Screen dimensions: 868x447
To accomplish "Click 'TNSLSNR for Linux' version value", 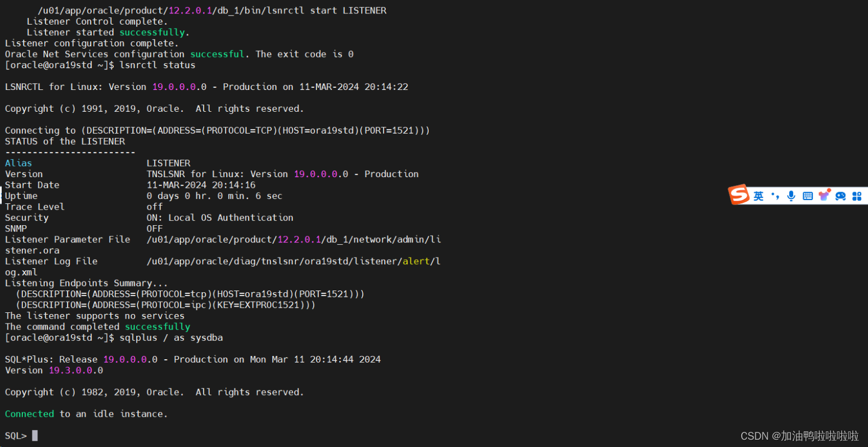I will [x=282, y=174].
